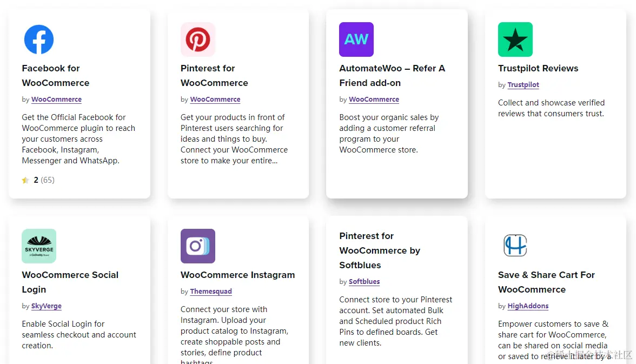
Task: Click the Themesquad author link
Action: [x=211, y=292]
